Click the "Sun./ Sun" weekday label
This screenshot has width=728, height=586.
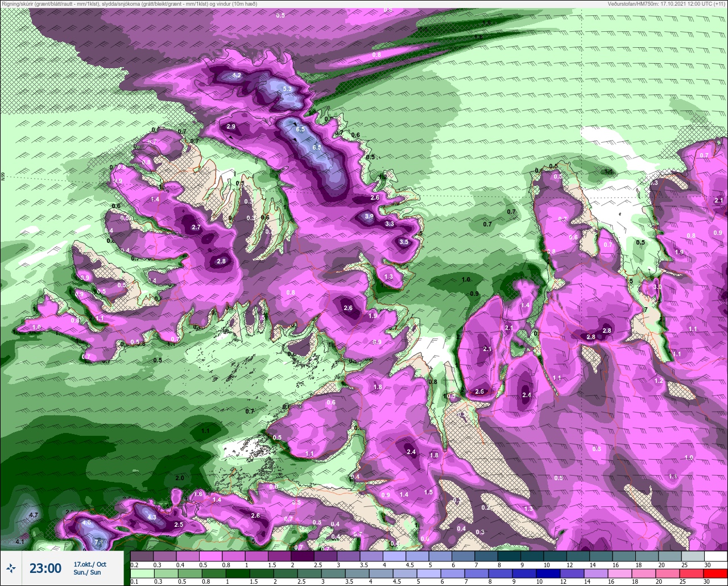(88, 572)
